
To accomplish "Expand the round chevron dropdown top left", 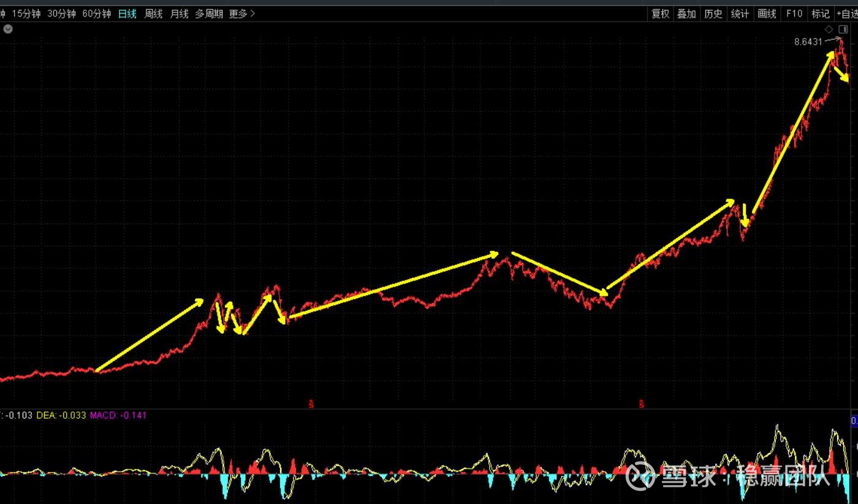I will pyautogui.click(x=7, y=29).
